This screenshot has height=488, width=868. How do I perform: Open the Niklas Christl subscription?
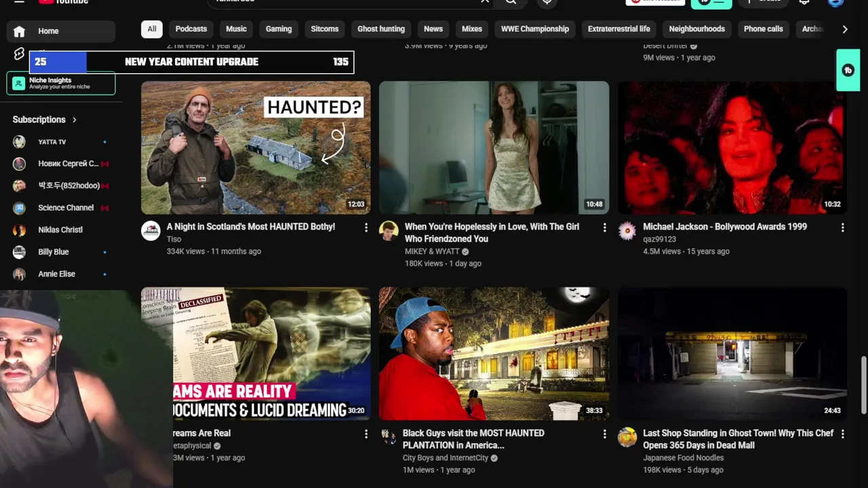click(61, 230)
